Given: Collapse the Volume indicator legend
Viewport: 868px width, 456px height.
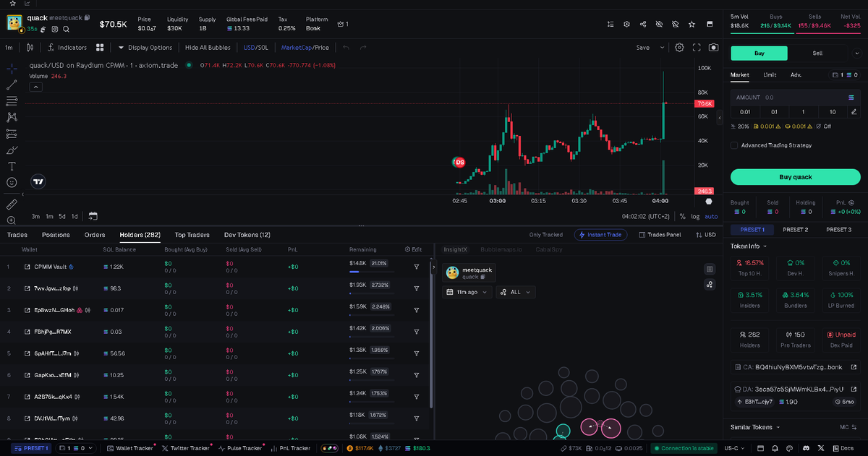Looking at the screenshot, I should point(35,87).
